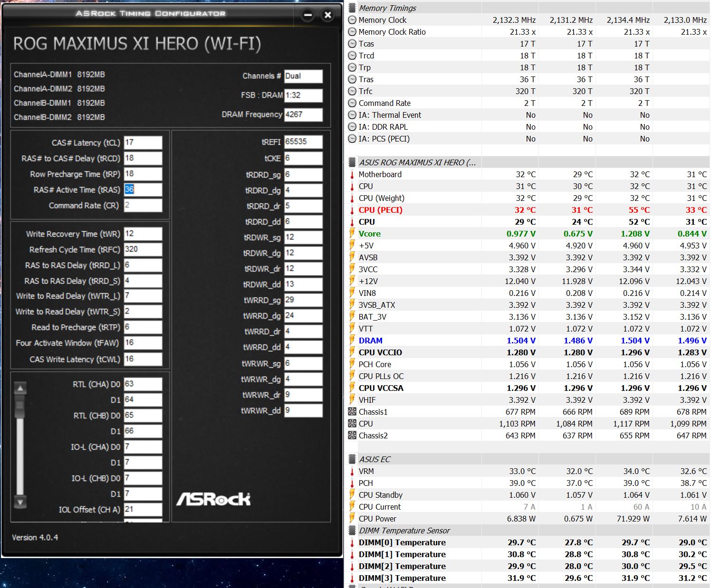
Task: Select the Four Activate Window (tFAW) field
Action: point(143,343)
